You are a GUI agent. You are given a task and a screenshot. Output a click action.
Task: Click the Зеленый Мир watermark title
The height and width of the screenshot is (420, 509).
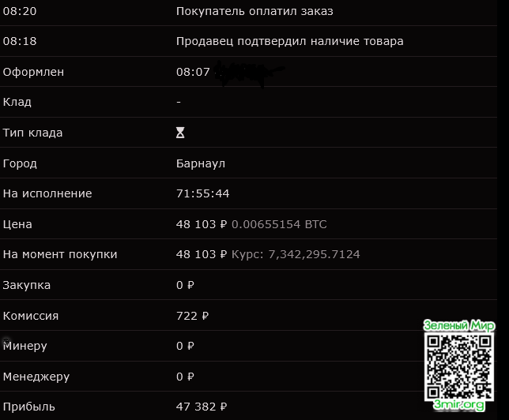click(458, 325)
